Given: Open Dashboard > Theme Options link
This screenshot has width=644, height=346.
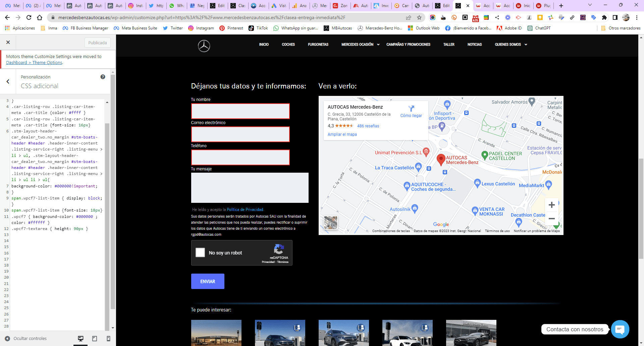Looking at the screenshot, I should point(34,63).
